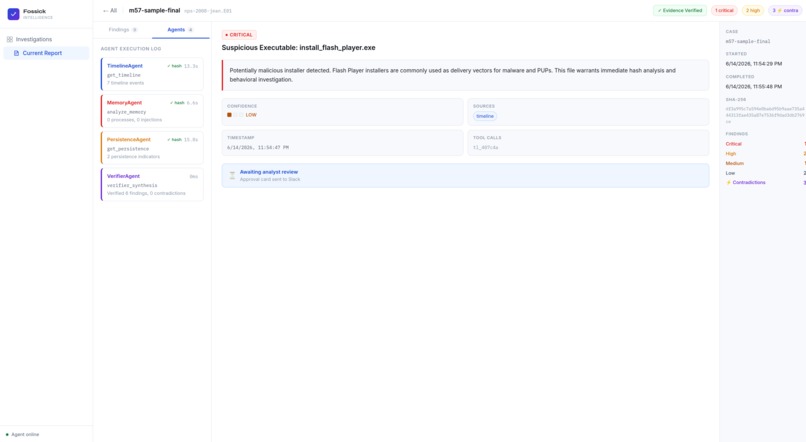Switch to the Agents tab
806x442 pixels.
click(x=180, y=30)
